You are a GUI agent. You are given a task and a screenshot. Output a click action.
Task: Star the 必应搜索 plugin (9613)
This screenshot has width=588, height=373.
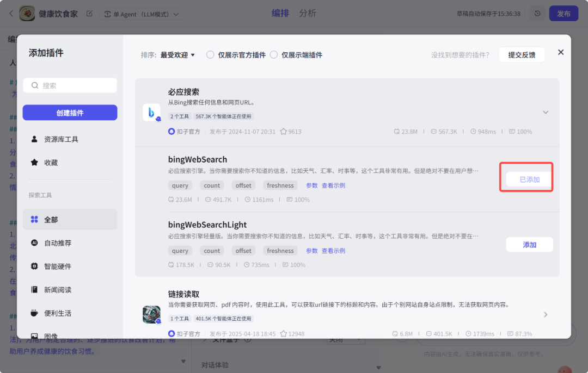click(284, 132)
